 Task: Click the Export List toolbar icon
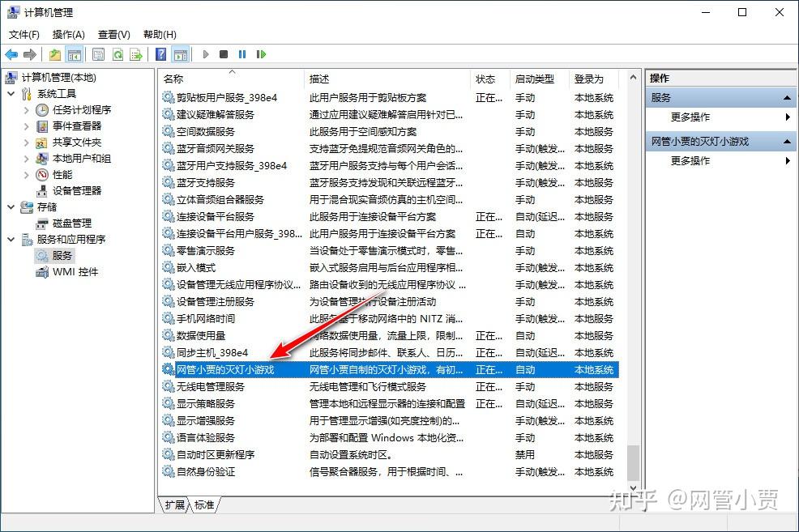click(137, 54)
